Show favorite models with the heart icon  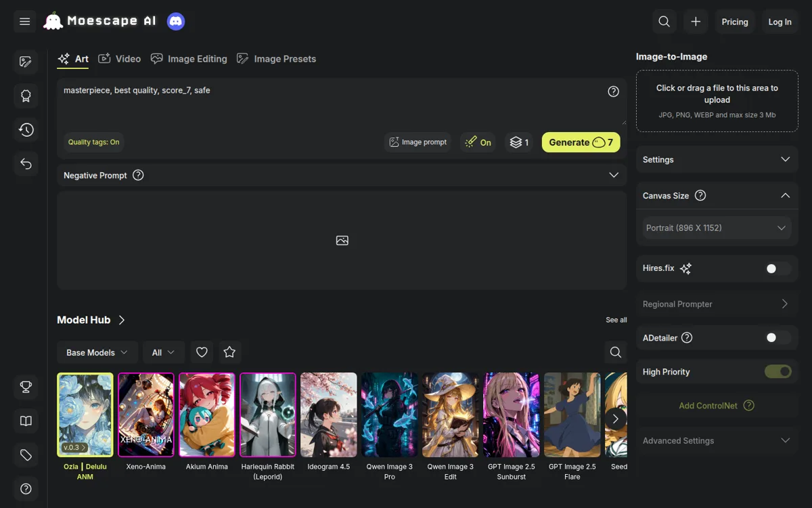202,352
